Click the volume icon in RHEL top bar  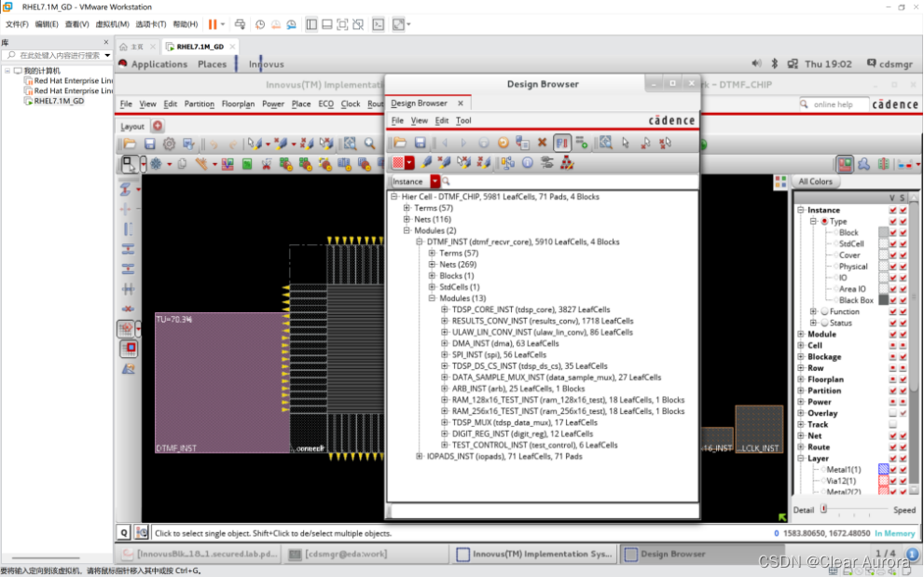[757, 63]
